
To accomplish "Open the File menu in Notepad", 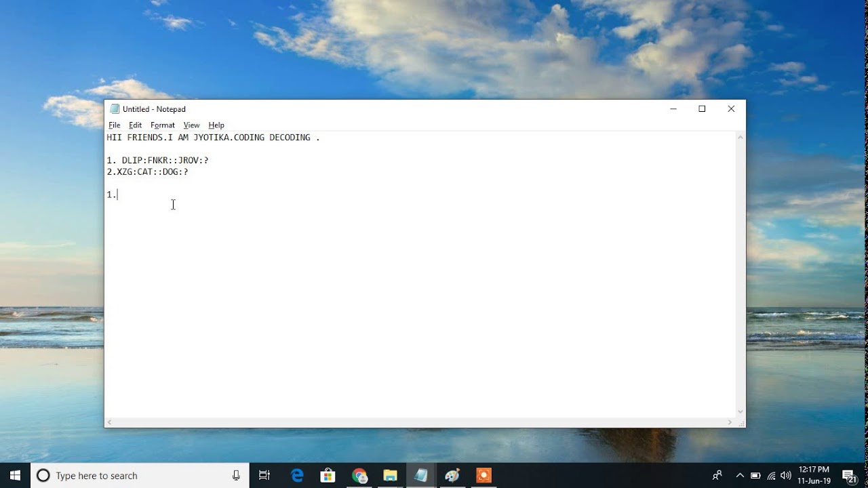I will click(x=114, y=125).
